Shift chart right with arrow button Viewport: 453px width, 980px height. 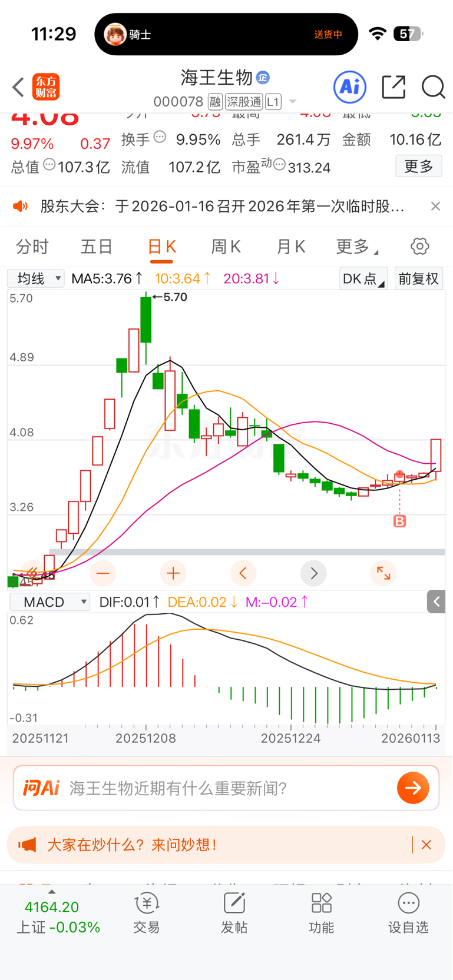(313, 573)
